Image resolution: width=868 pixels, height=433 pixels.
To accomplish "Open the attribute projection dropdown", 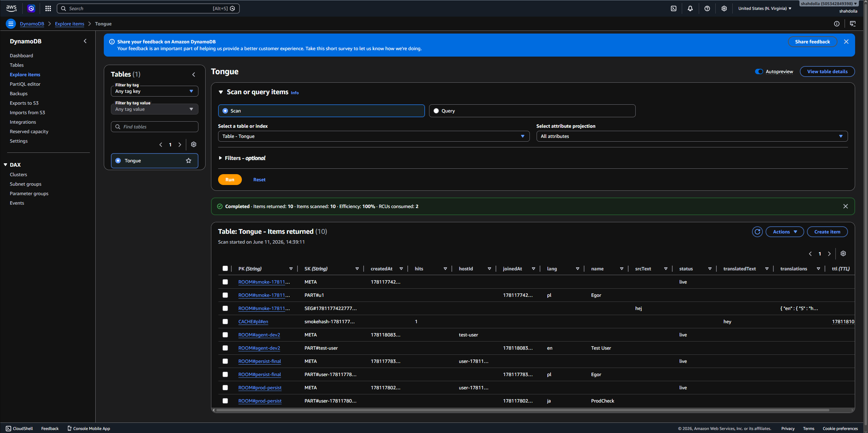I will point(692,136).
